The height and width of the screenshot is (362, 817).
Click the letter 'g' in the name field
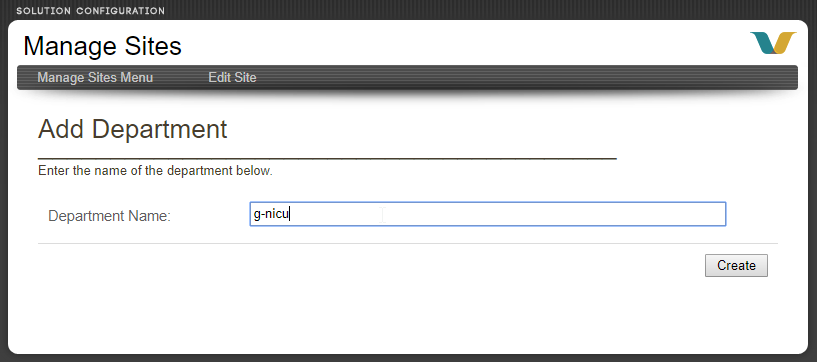point(256,215)
